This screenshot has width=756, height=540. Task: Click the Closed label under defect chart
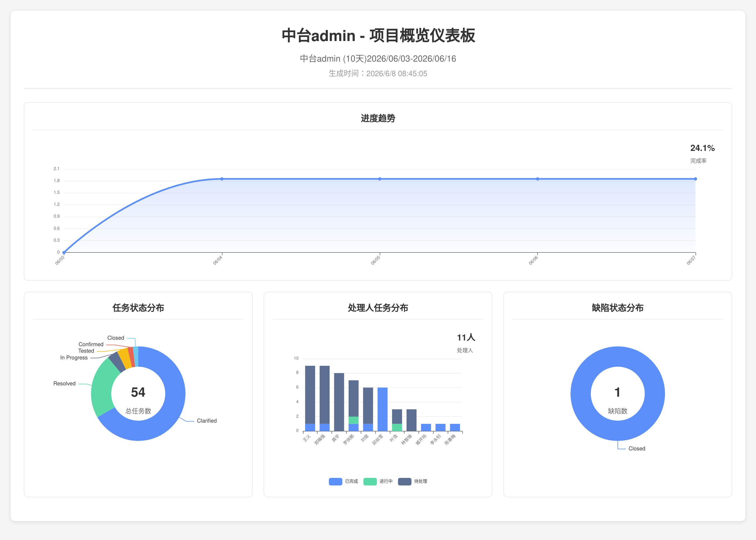click(x=637, y=448)
